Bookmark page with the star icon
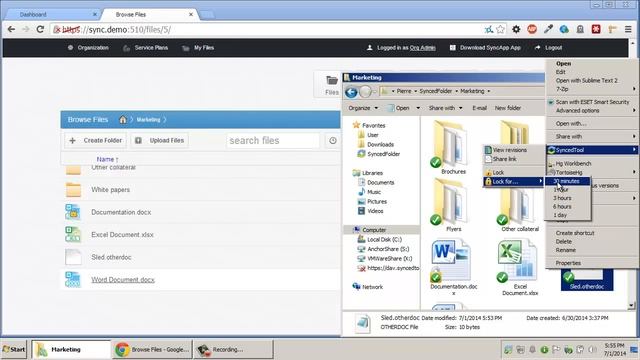This screenshot has height=360, width=640. point(500,29)
